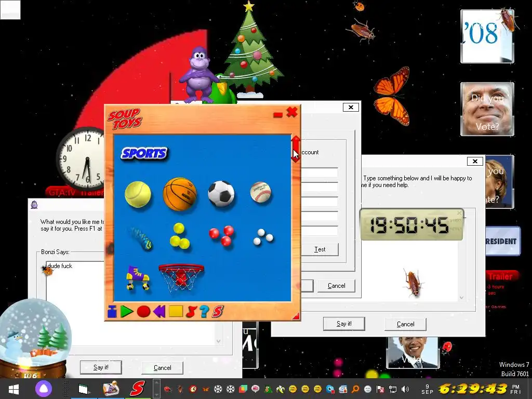The image size is (532, 399).
Task: Minimize Soup Toys with the red dash
Action: tap(278, 115)
